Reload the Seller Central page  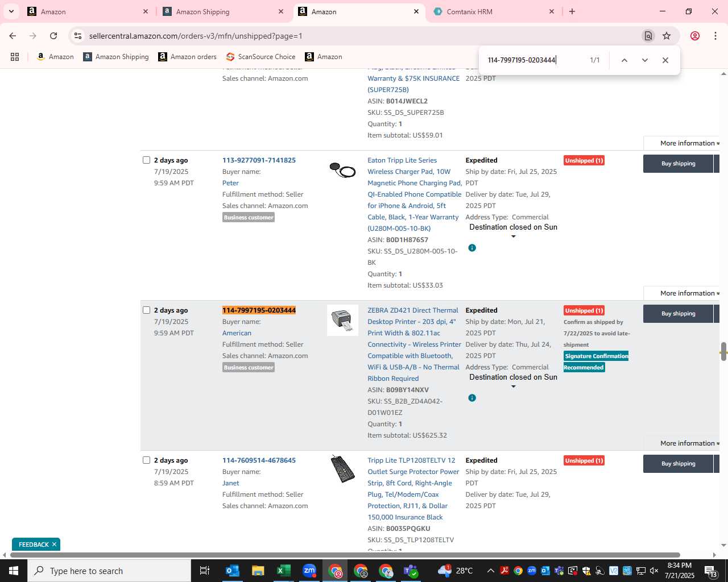53,36
